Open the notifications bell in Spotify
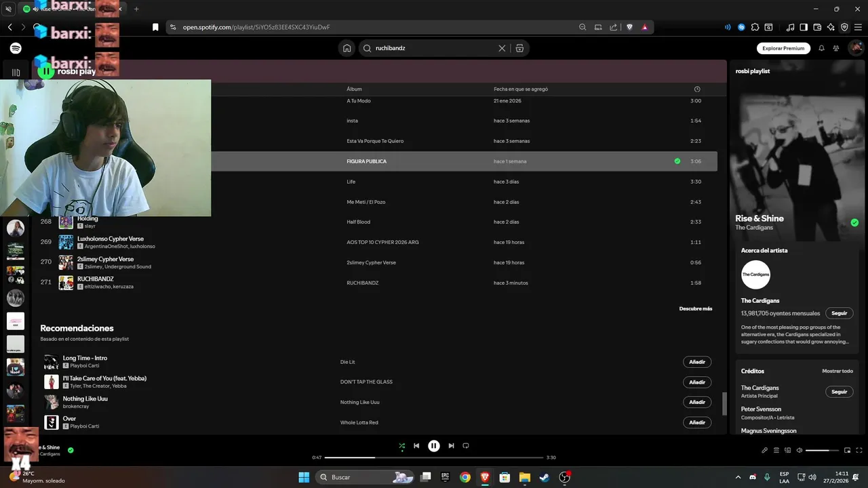Screen dimensions: 868x488 pyautogui.click(x=821, y=48)
